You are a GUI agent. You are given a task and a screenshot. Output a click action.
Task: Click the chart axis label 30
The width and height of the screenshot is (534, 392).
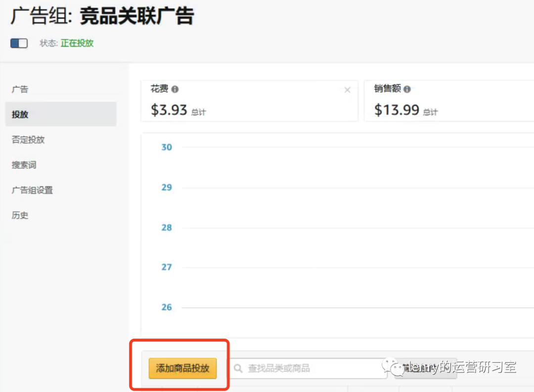tap(167, 147)
